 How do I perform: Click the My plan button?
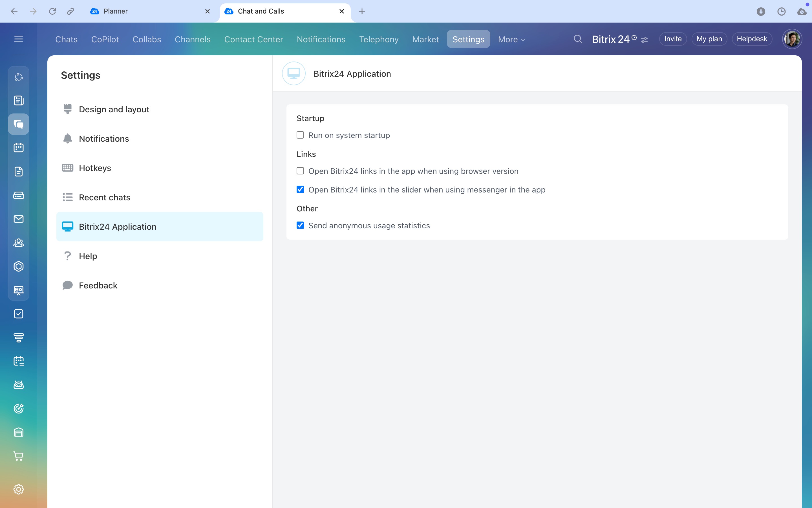pos(709,39)
